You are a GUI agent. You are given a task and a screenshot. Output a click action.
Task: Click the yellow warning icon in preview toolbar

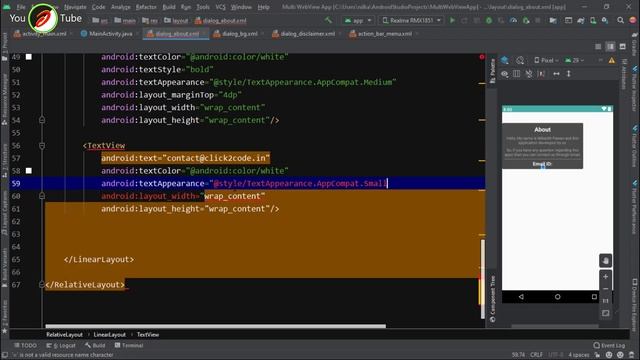click(x=611, y=60)
